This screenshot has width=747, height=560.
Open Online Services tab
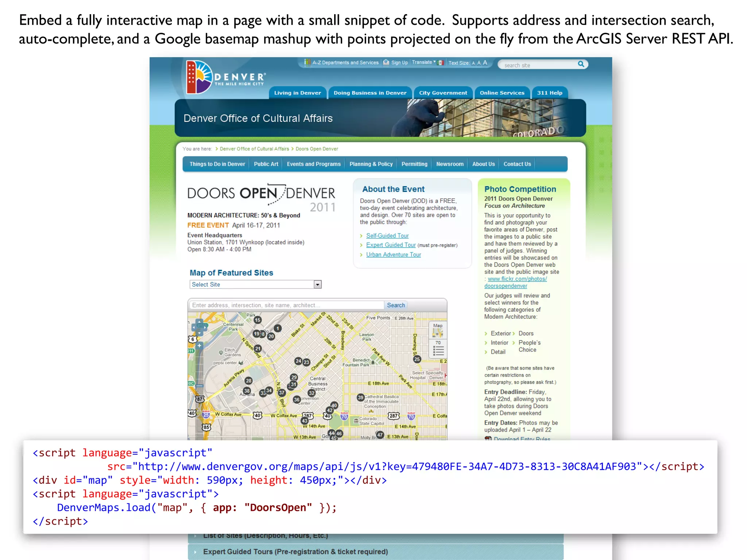click(x=502, y=93)
